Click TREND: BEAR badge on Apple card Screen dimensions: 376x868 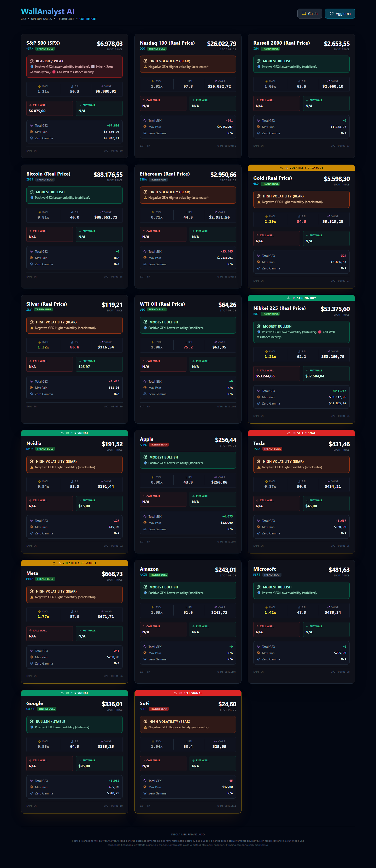point(158,445)
